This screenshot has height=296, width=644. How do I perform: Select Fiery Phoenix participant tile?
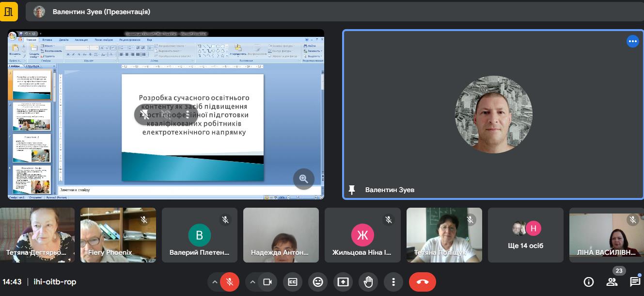pos(118,235)
